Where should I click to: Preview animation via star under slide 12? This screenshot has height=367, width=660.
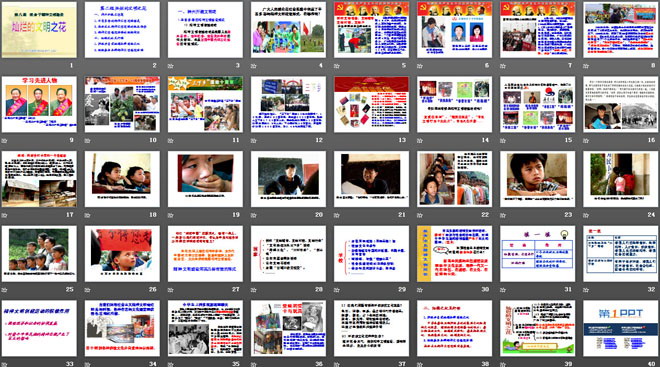point(253,140)
